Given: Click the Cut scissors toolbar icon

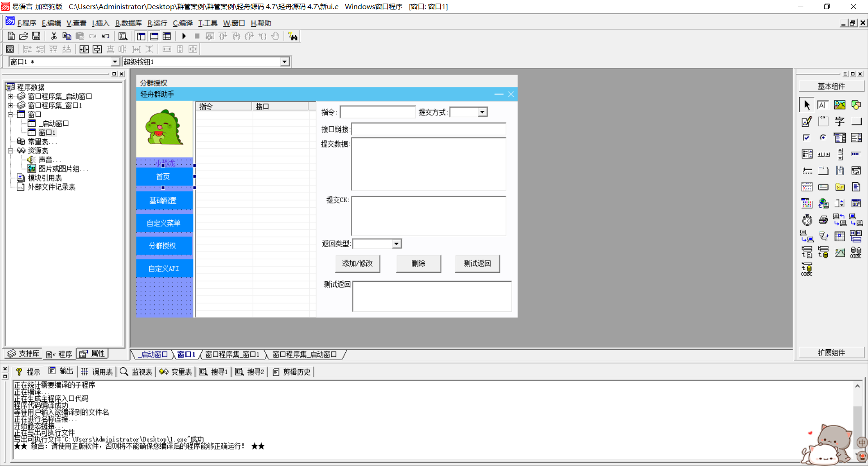Looking at the screenshot, I should [54, 36].
